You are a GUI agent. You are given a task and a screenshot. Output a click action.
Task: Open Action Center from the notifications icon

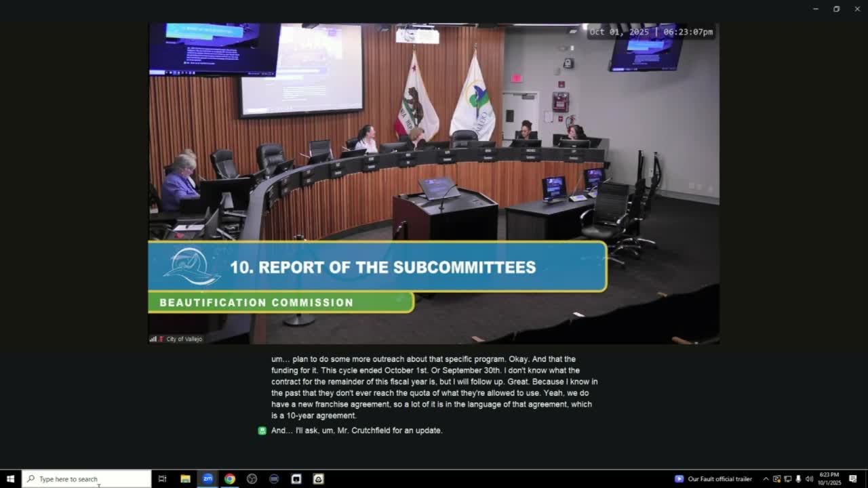pyautogui.click(x=852, y=479)
